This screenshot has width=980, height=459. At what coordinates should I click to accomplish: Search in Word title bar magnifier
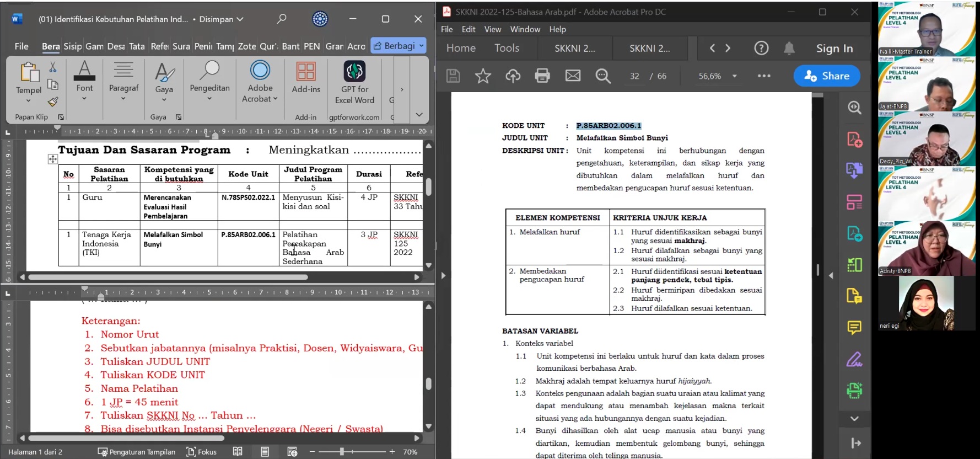282,19
